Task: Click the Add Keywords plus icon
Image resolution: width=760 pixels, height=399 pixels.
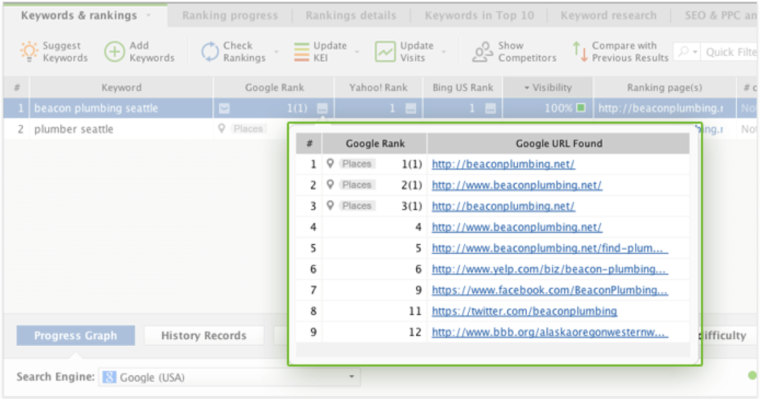Action: point(114,51)
